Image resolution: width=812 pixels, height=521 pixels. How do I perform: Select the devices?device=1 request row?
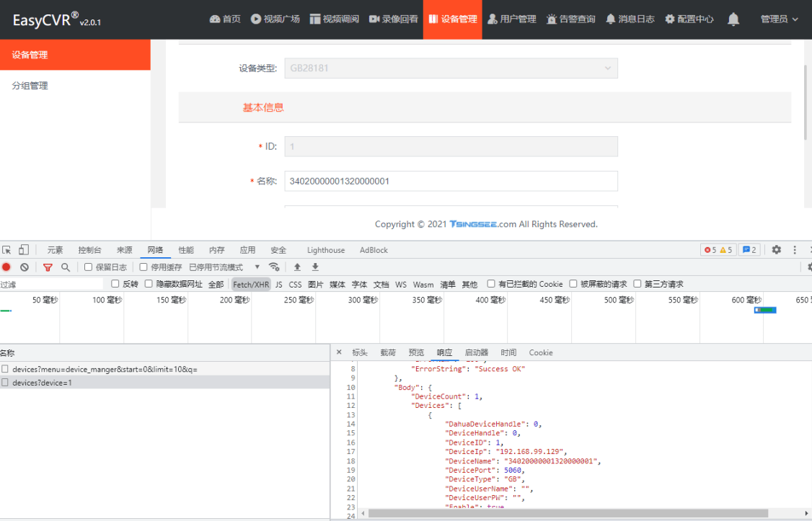[42, 383]
